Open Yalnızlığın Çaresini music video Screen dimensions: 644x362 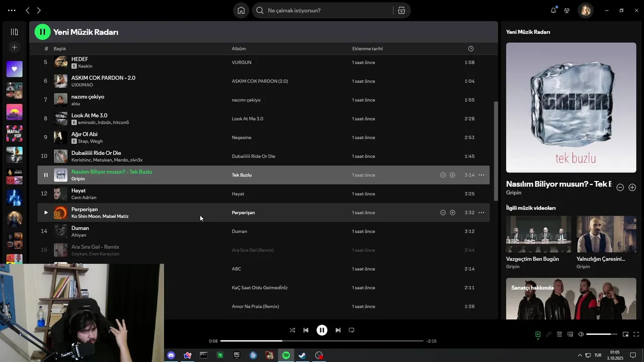click(x=606, y=234)
